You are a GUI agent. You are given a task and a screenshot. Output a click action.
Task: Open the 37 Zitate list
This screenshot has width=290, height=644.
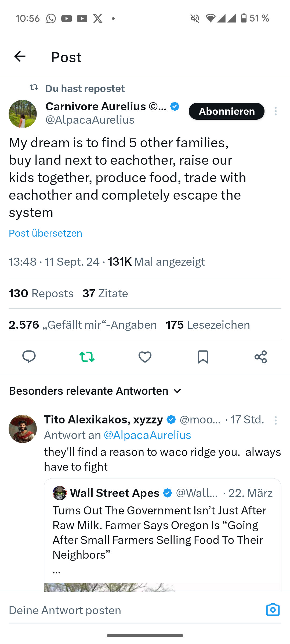click(105, 293)
